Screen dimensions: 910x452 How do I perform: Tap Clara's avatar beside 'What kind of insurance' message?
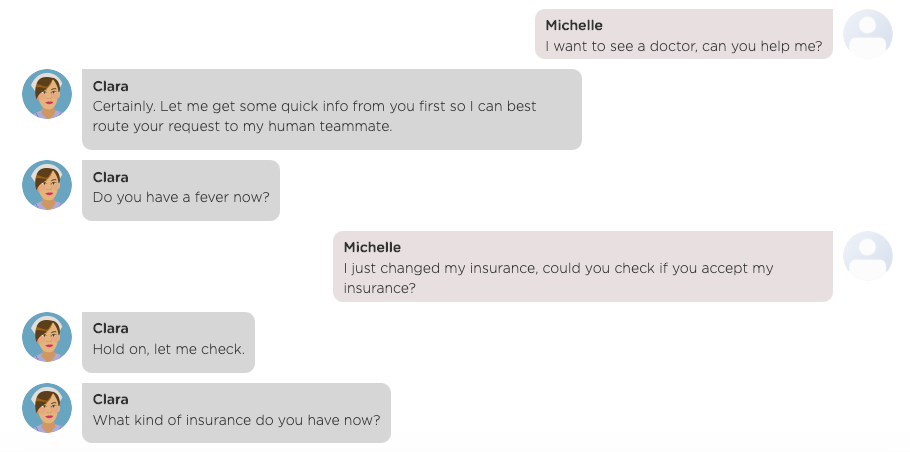coord(47,408)
